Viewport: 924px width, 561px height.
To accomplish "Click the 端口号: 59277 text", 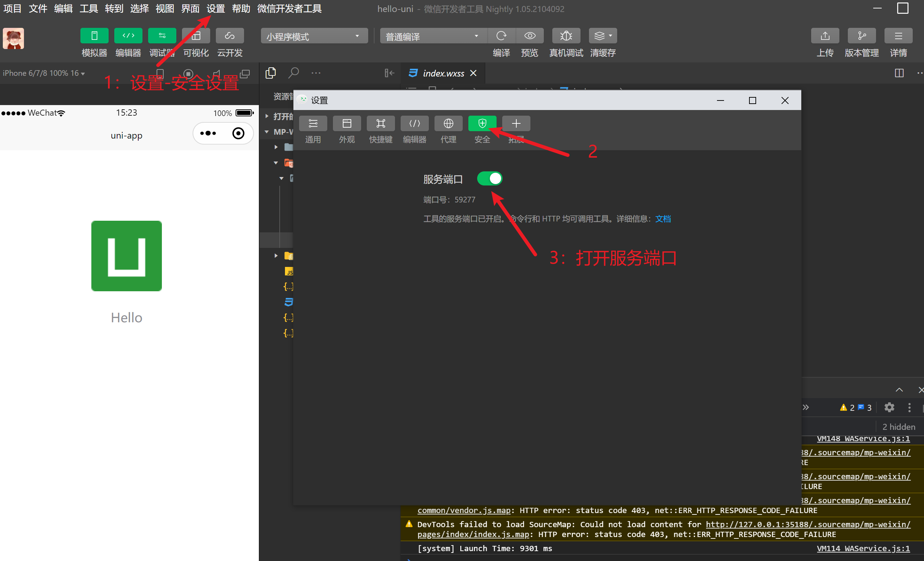I will 449,200.
